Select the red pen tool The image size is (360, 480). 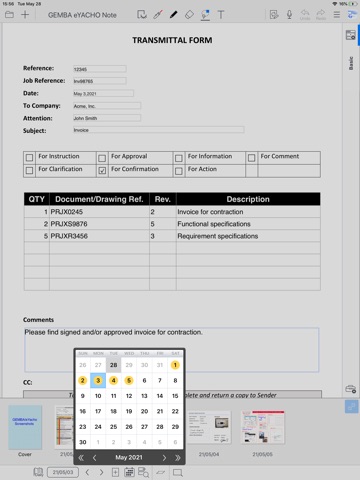click(x=158, y=15)
